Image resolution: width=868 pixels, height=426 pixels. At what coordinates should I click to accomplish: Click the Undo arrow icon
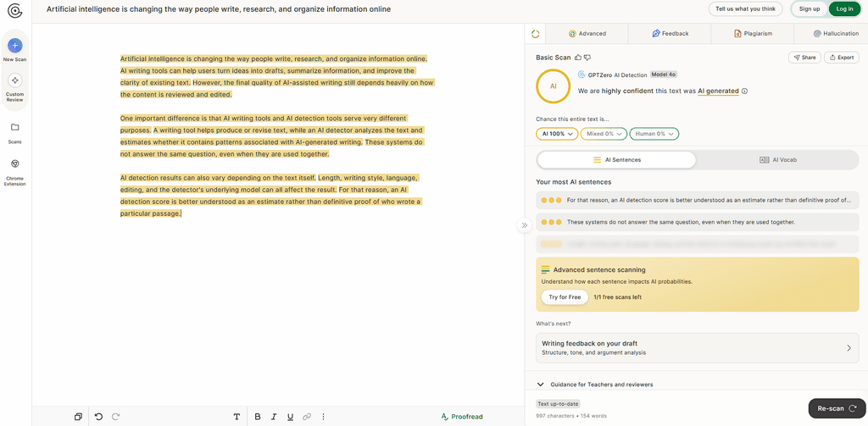tap(98, 417)
